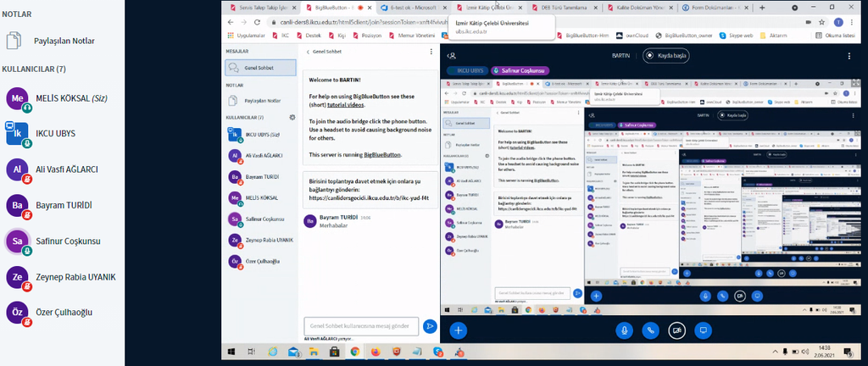Switch to the İzmir Kâtip Çelebi tab in topmost tab bar
Image resolution: width=868 pixels, height=366 pixels.
pyautogui.click(x=488, y=8)
